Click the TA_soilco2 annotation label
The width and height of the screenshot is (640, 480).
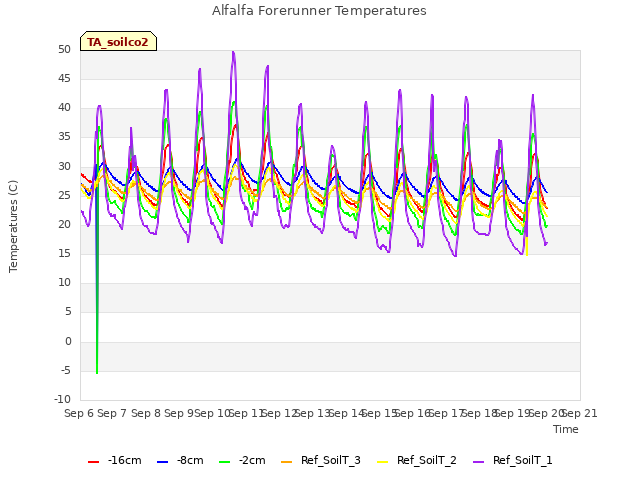coord(118,41)
